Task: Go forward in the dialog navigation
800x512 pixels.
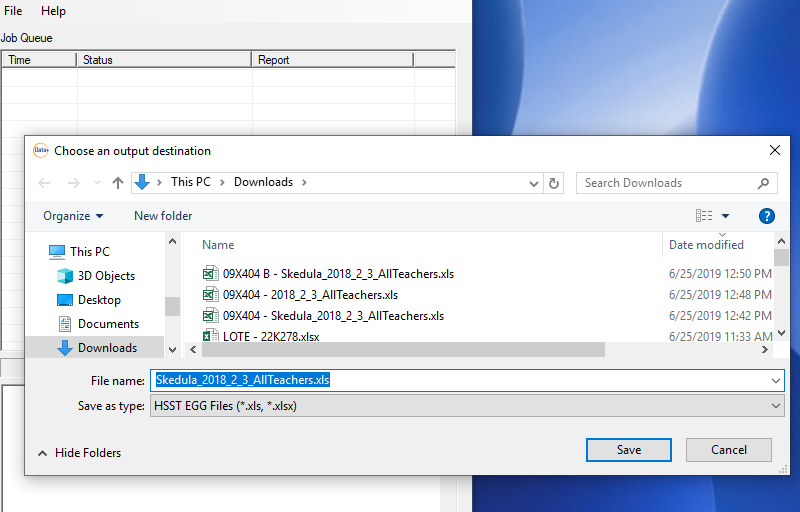Action: point(73,183)
